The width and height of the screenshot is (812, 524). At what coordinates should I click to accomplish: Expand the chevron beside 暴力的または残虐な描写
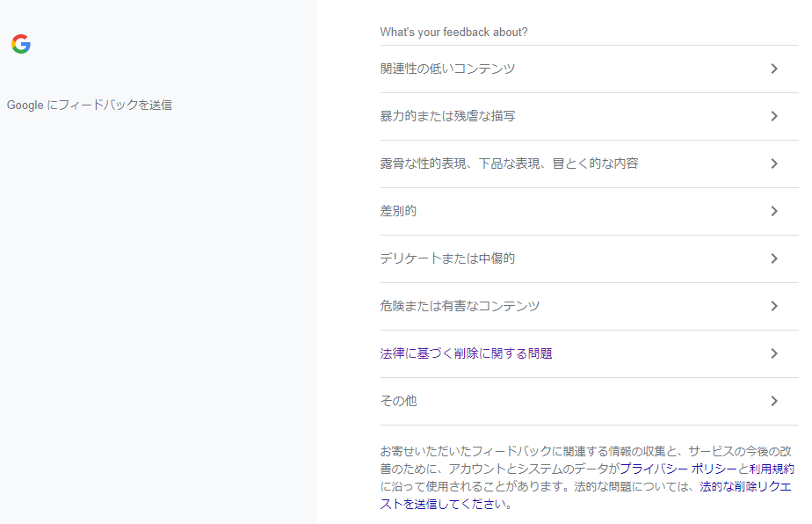click(x=774, y=115)
